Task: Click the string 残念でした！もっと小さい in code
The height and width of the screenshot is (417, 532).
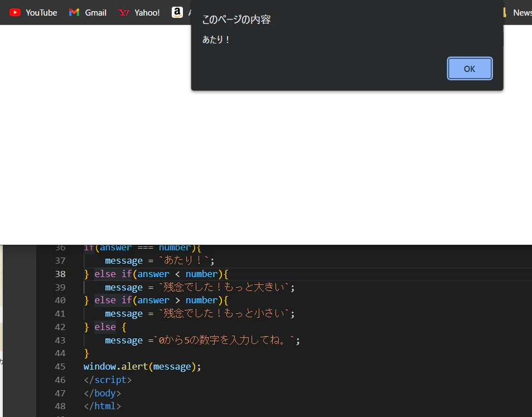Action: click(224, 313)
